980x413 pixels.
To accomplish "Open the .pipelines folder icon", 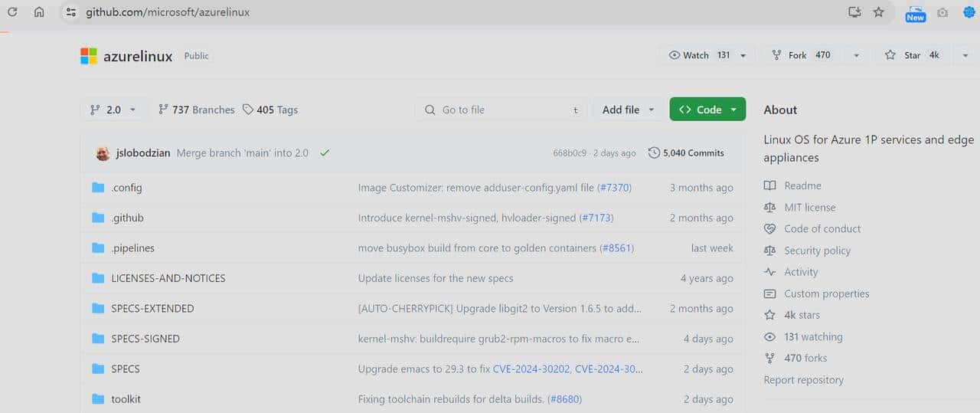I will [x=98, y=248].
